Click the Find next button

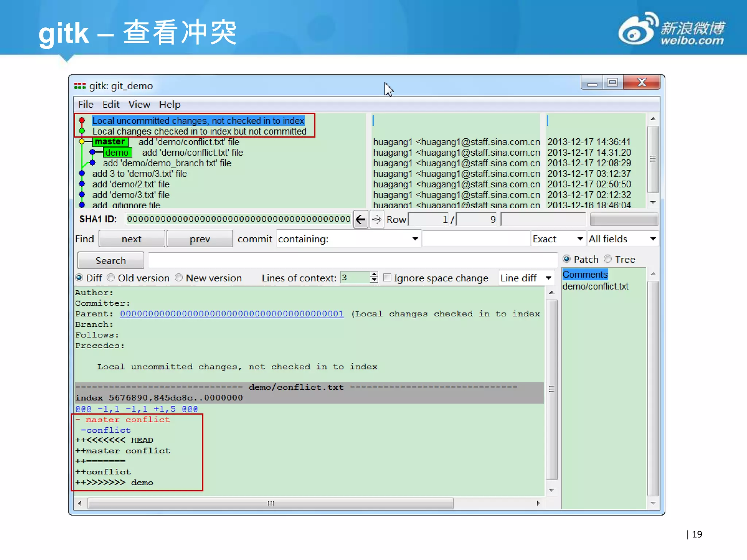point(131,239)
